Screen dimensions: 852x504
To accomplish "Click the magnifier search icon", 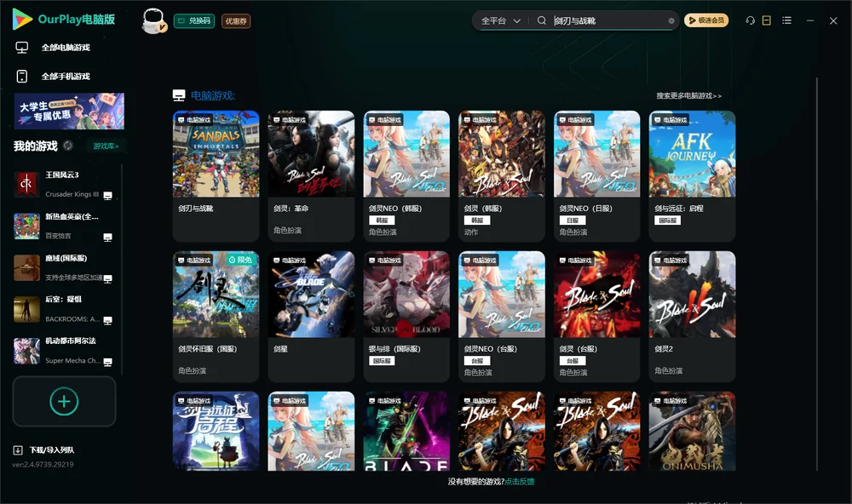I will pyautogui.click(x=542, y=20).
